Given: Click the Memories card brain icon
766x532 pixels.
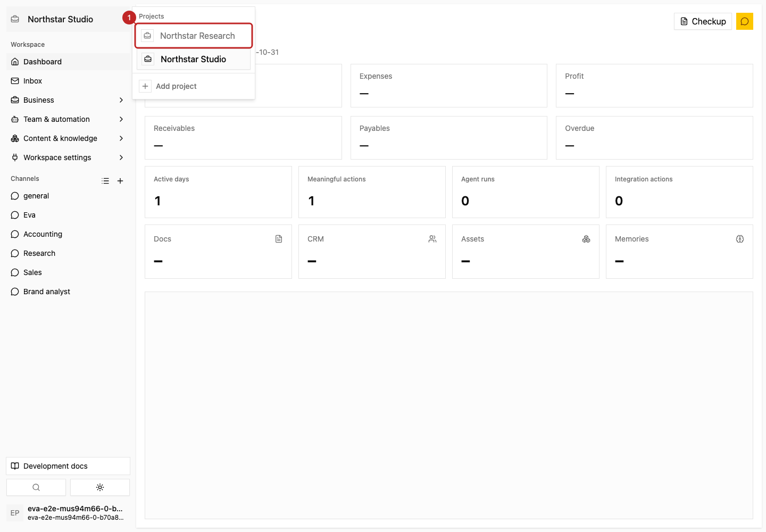Looking at the screenshot, I should pyautogui.click(x=740, y=239).
